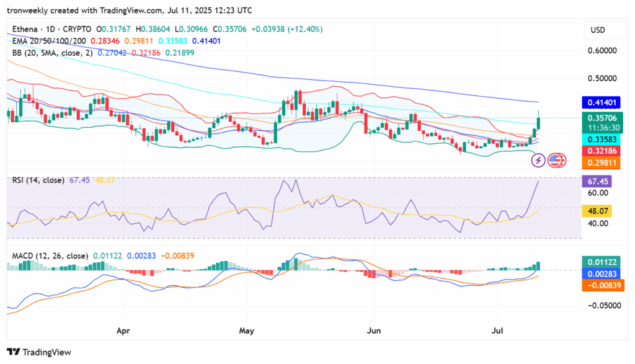Click the close value C0.35706 in the legend
This screenshot has width=635, height=364.
pos(229,29)
